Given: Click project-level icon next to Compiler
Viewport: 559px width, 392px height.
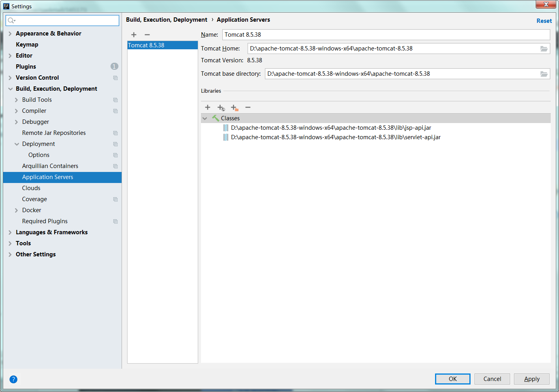Looking at the screenshot, I should tap(115, 111).
